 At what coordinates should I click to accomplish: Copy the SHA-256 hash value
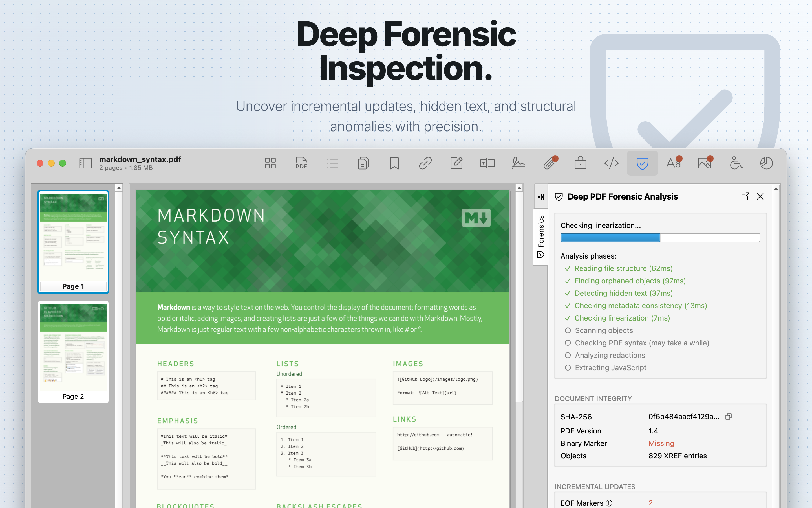[x=729, y=417]
